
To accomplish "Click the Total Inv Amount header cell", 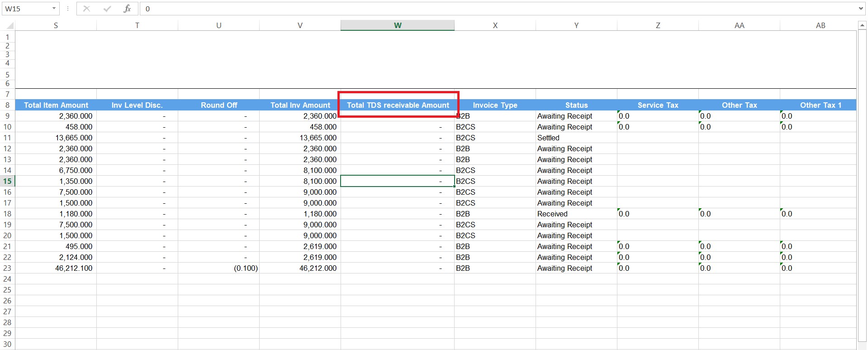I will point(300,105).
